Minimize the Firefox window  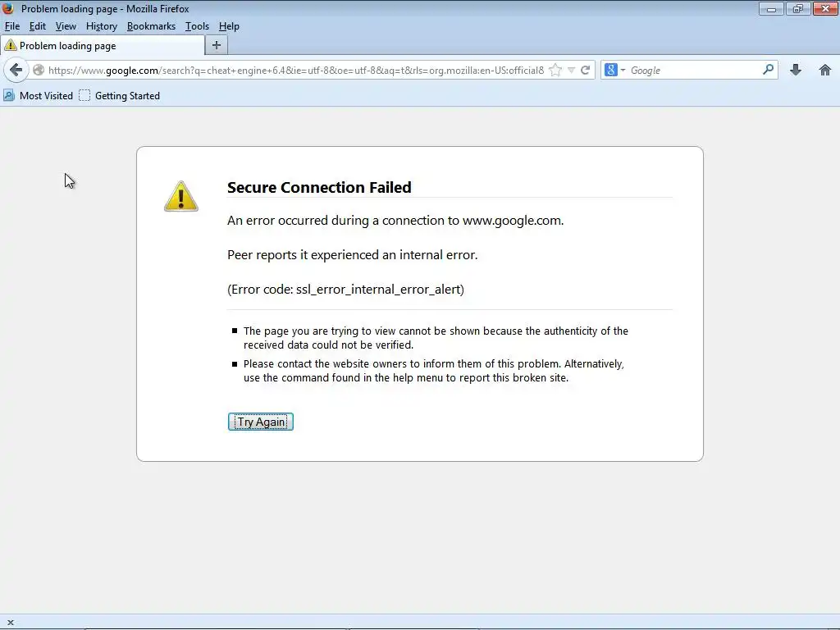pos(771,8)
